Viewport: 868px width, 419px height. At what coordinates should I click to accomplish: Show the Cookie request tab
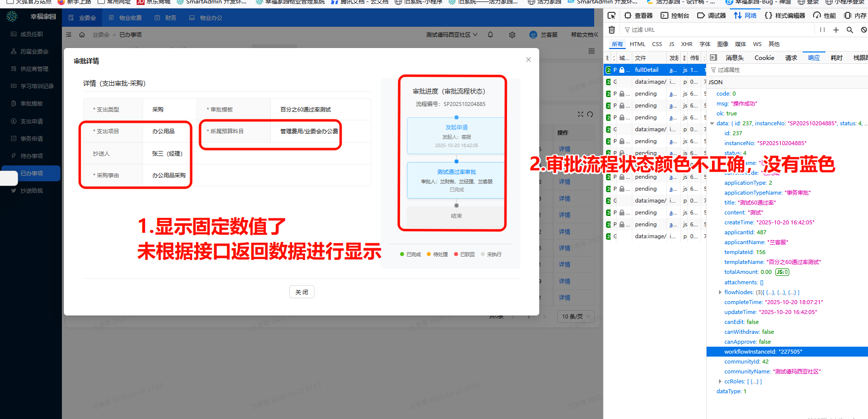(x=764, y=58)
